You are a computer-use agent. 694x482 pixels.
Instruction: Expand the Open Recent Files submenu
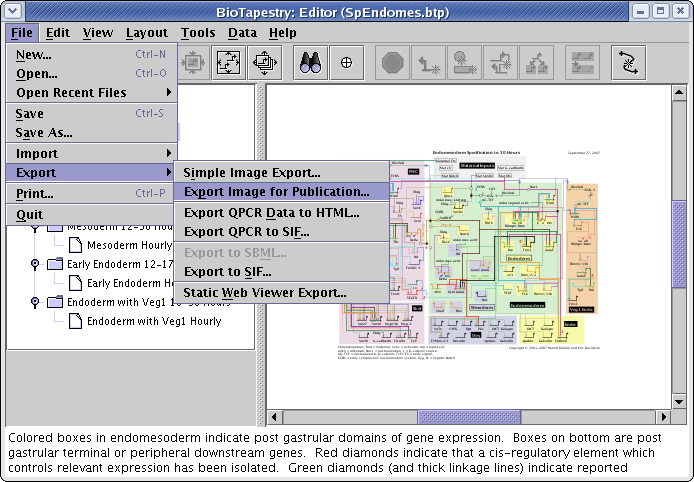[91, 92]
